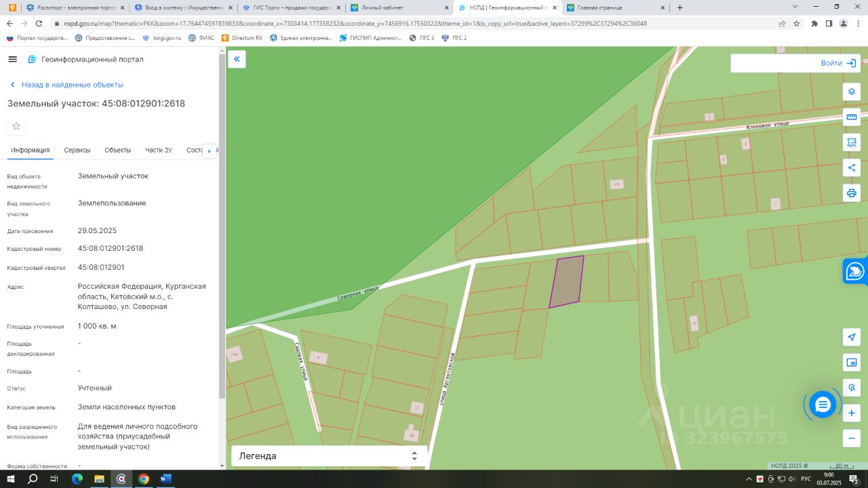
Task: Collapse the left info panel
Action: tap(237, 59)
